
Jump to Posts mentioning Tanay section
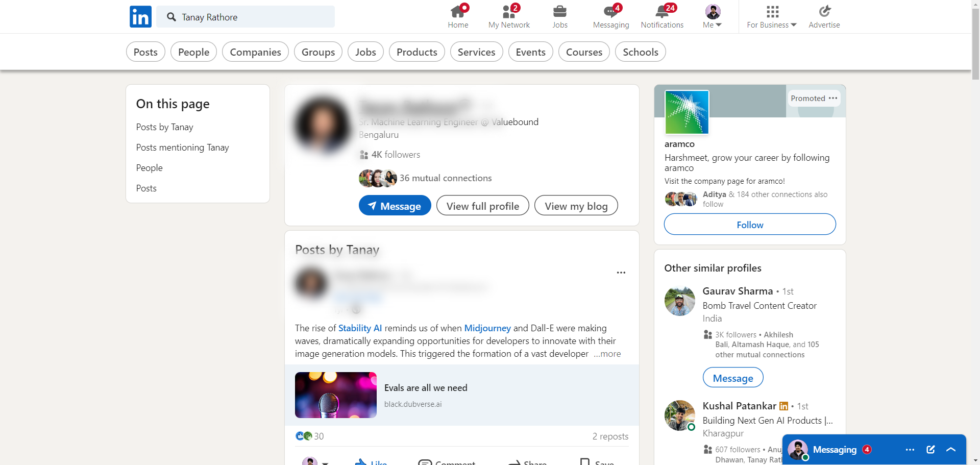(183, 148)
